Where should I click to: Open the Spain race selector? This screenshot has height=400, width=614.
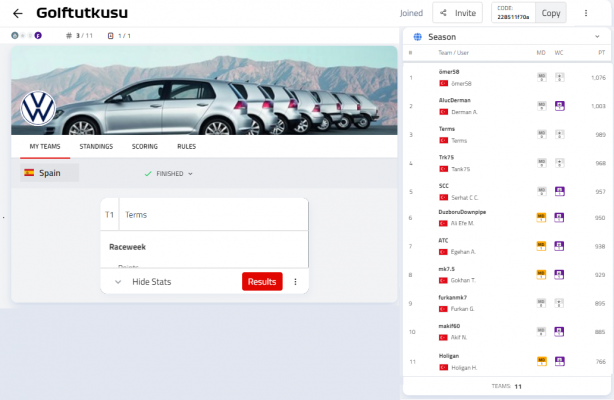[49, 173]
